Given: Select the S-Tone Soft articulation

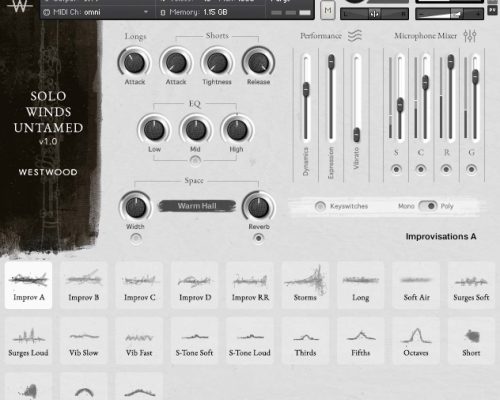Looking at the screenshot, I should (x=195, y=341).
